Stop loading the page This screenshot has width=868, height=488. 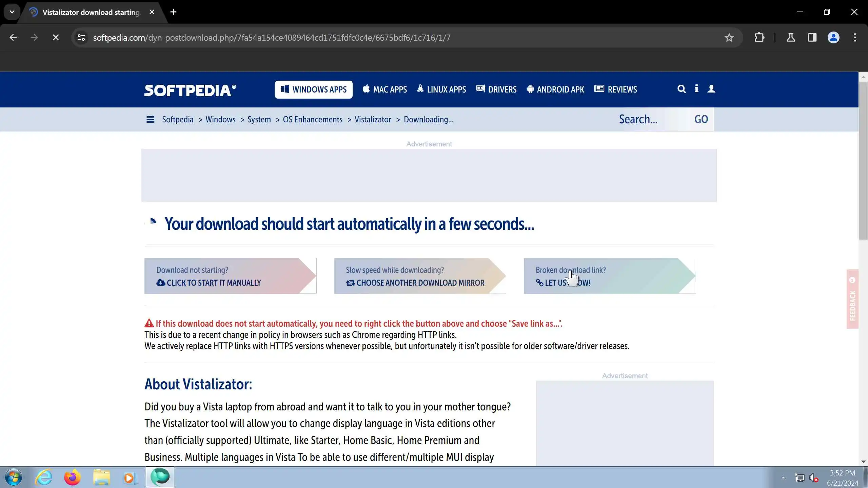tap(56, 38)
